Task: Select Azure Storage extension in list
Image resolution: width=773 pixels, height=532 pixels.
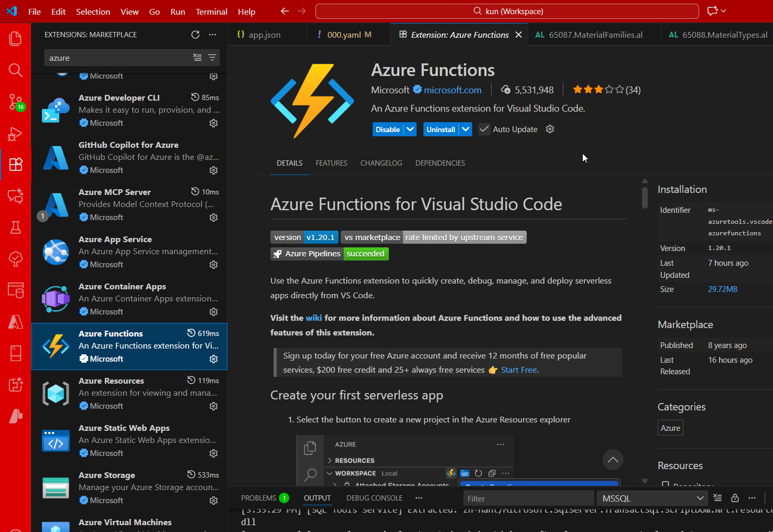Action: [x=129, y=488]
